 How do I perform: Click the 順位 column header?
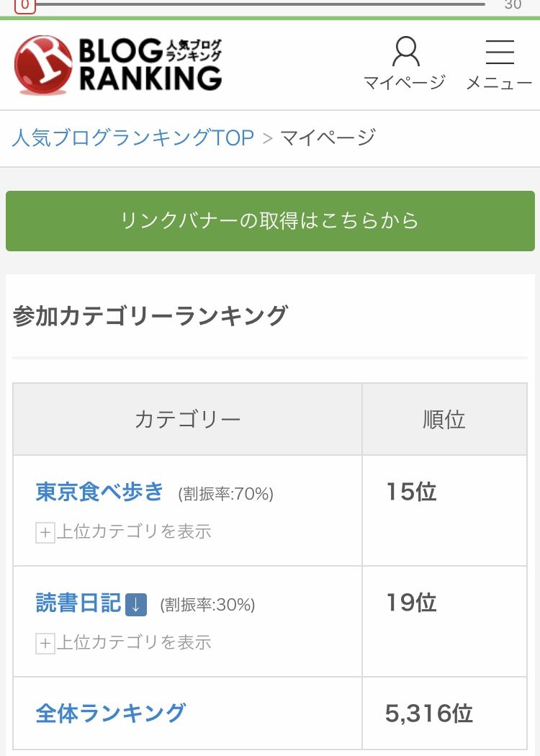[x=444, y=419]
